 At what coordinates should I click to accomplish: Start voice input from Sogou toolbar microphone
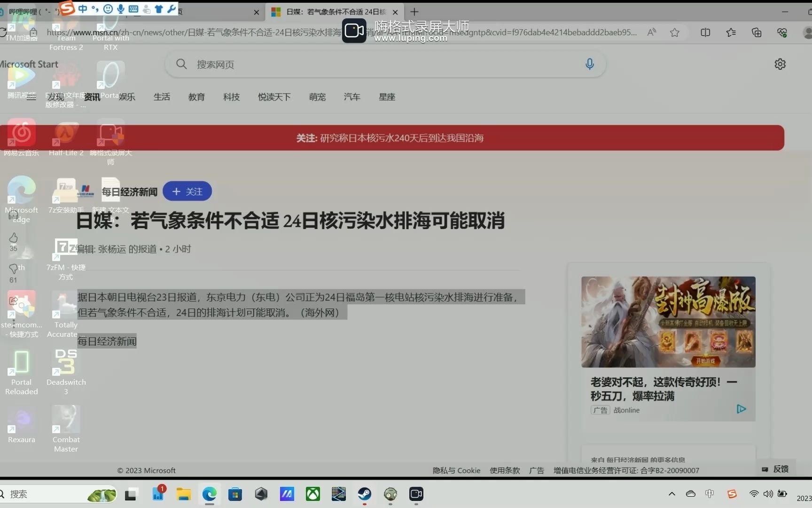coord(121,8)
